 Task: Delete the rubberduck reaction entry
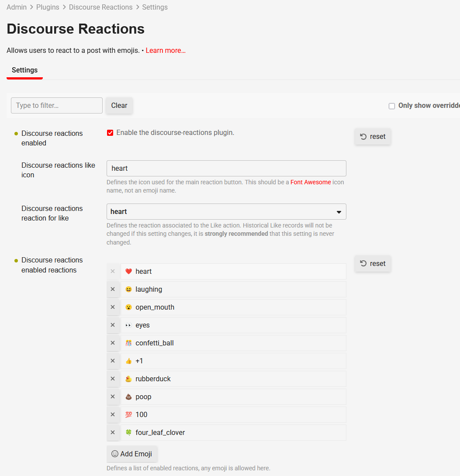tap(113, 379)
